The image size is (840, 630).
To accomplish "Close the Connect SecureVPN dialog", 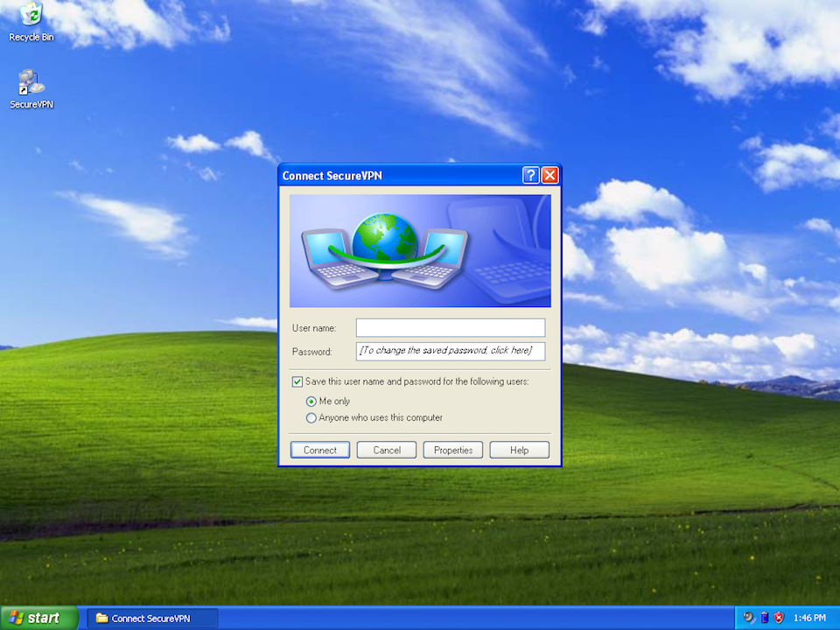I will 549,176.
